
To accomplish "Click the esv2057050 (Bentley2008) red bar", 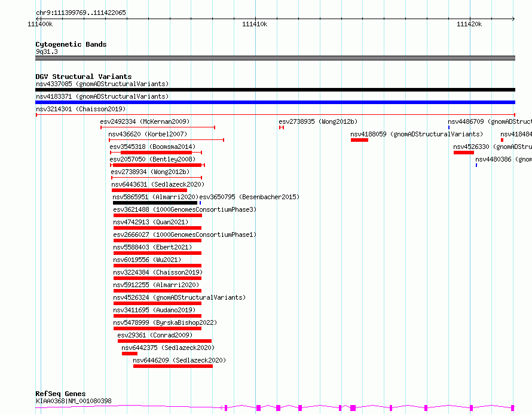I will click(157, 165).
